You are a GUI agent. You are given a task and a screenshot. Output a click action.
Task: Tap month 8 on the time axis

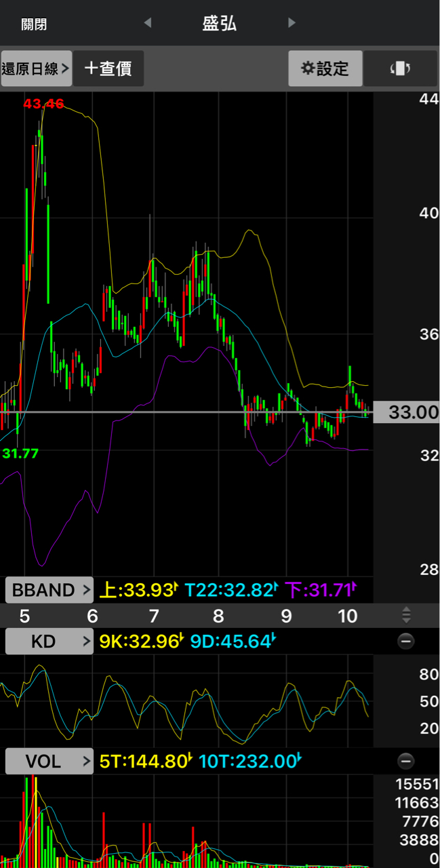[x=218, y=616]
